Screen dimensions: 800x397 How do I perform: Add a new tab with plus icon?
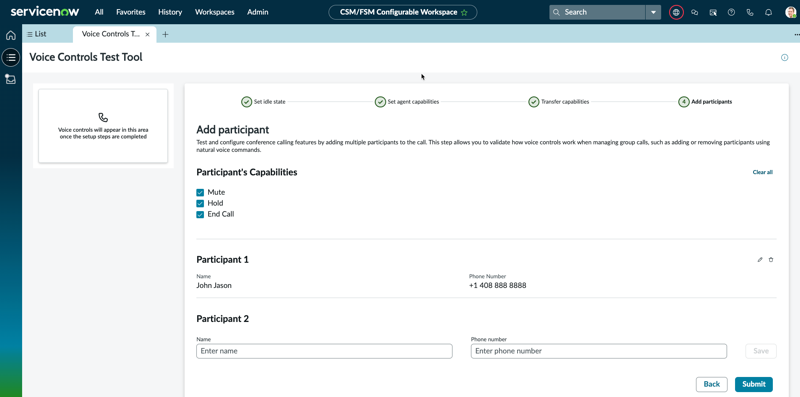[165, 34]
